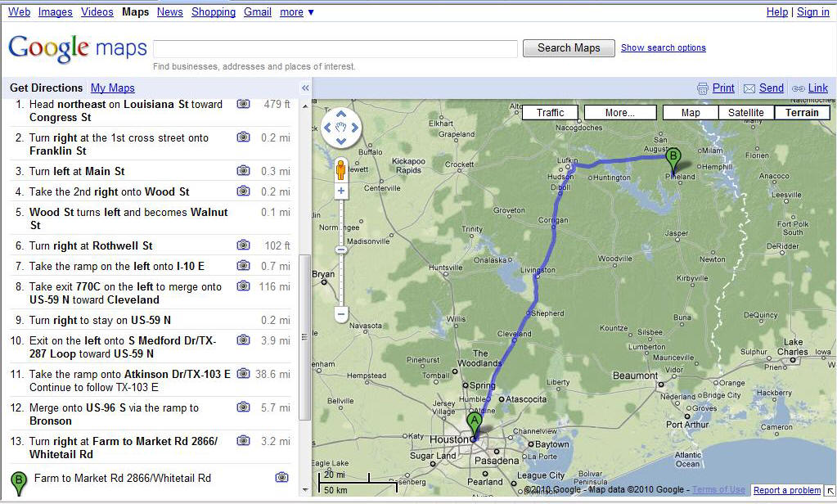Viewport: 837px width, 504px height.
Task: Open the Report a problem link
Action: (787, 490)
